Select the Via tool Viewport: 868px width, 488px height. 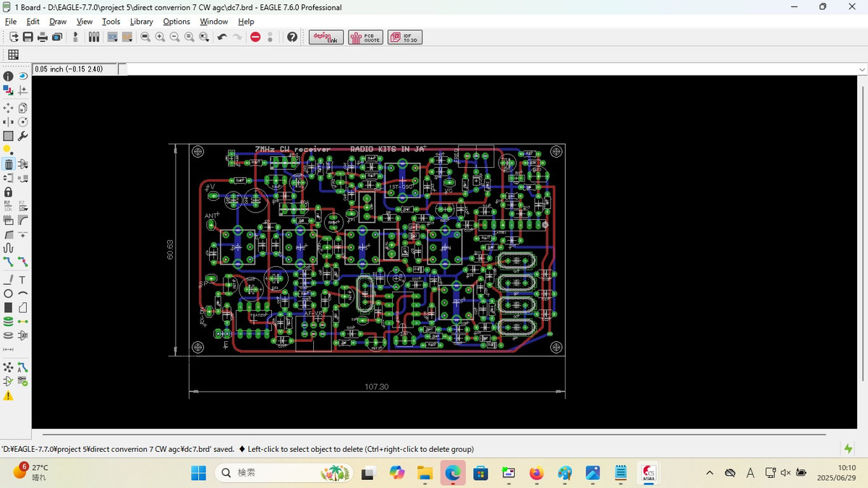[x=8, y=321]
